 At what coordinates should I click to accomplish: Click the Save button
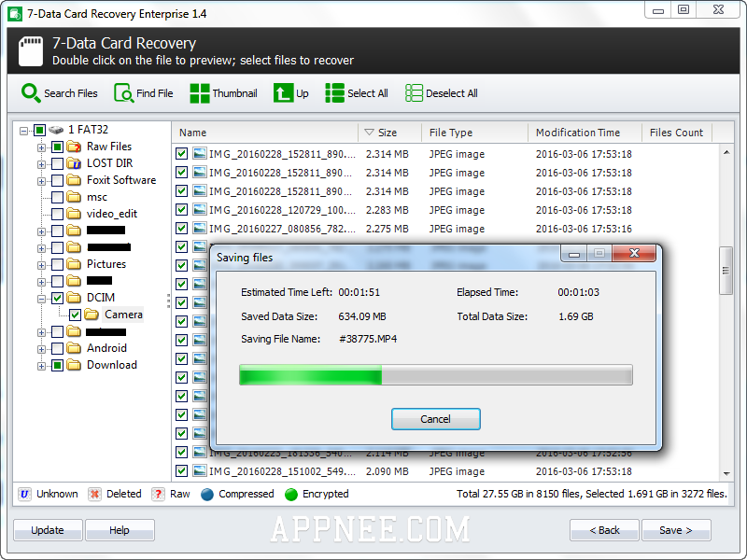[676, 530]
